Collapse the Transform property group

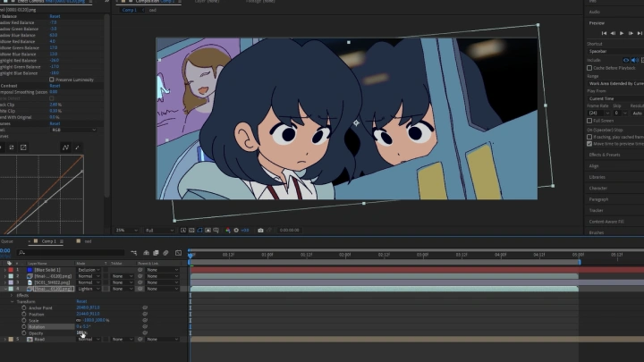coord(12,301)
